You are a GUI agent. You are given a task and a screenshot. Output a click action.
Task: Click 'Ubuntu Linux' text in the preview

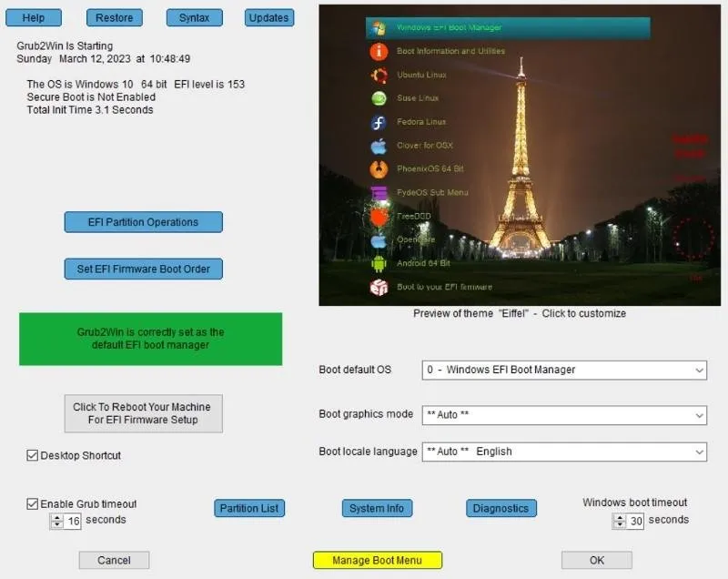click(421, 75)
